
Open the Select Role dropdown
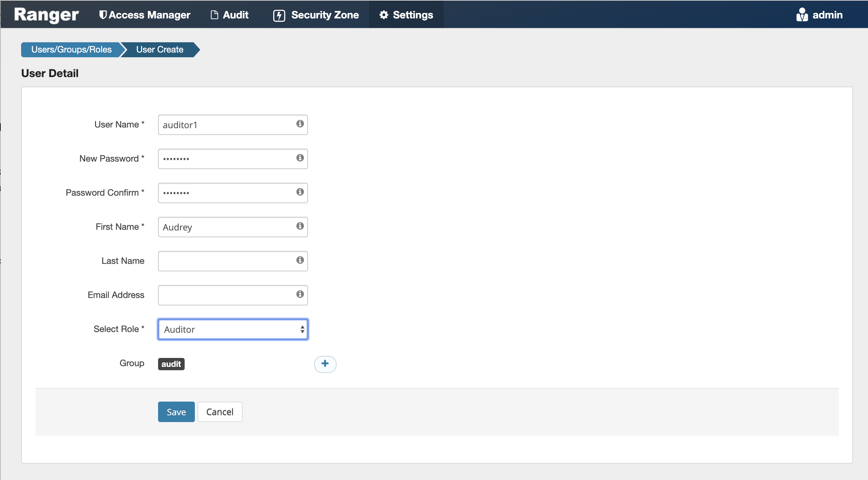[x=233, y=329]
